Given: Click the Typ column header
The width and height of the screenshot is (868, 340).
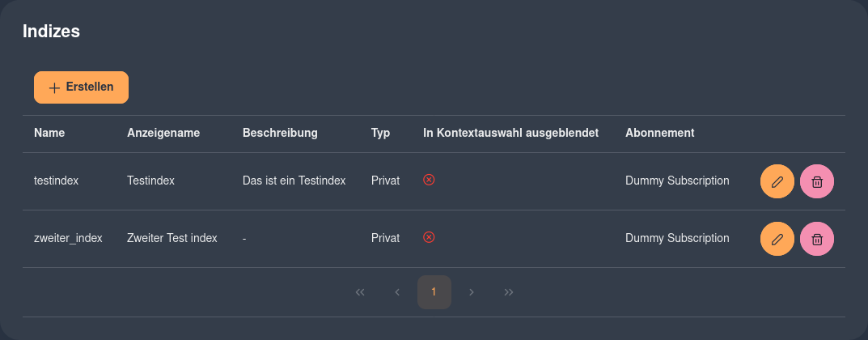Looking at the screenshot, I should coord(380,133).
